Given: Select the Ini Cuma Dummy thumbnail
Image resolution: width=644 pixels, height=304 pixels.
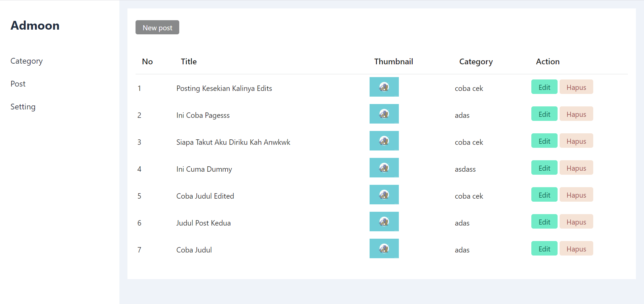Looking at the screenshot, I should click(x=384, y=168).
